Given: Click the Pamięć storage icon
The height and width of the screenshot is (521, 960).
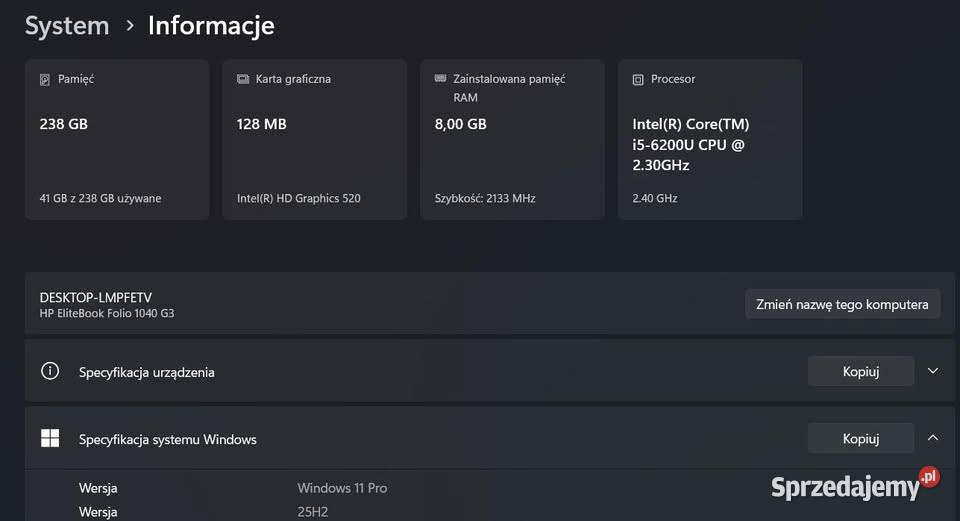Looking at the screenshot, I should (x=45, y=80).
